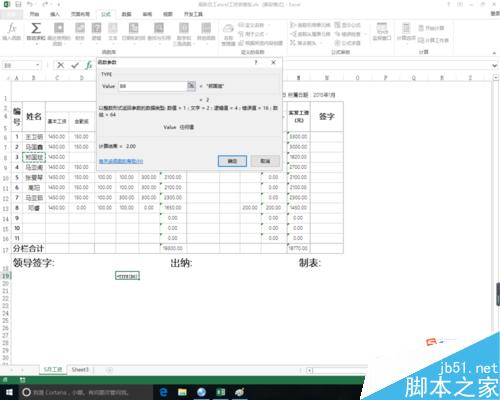Click the OK button in Function Arguments dialog
The height and width of the screenshot is (400, 500).
click(x=232, y=161)
